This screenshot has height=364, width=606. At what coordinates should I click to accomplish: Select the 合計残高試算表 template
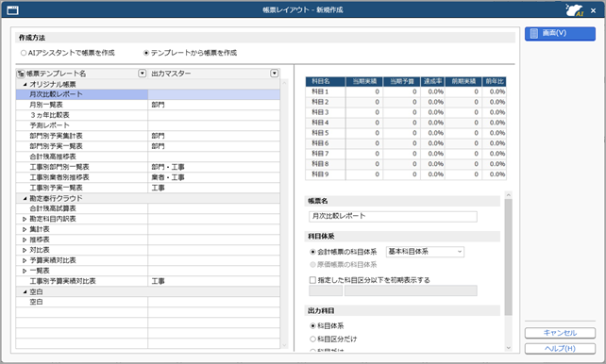pyautogui.click(x=147, y=208)
